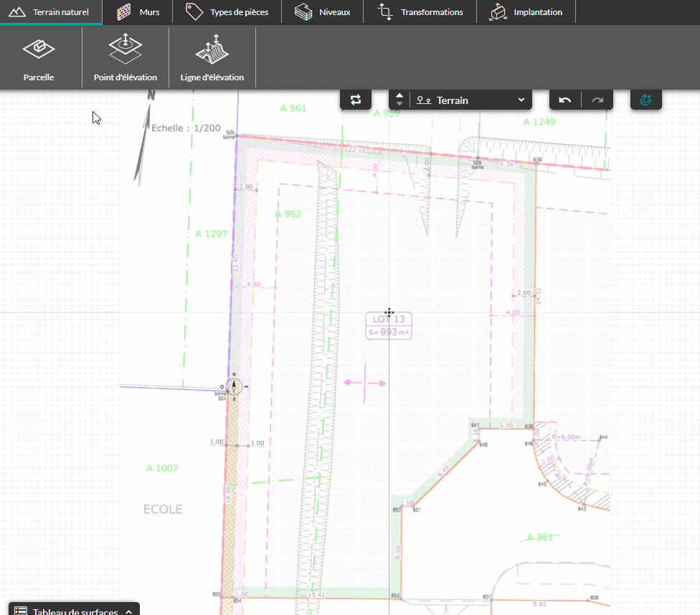Toggle the magnet snapping button
700x615 pixels.
point(645,100)
